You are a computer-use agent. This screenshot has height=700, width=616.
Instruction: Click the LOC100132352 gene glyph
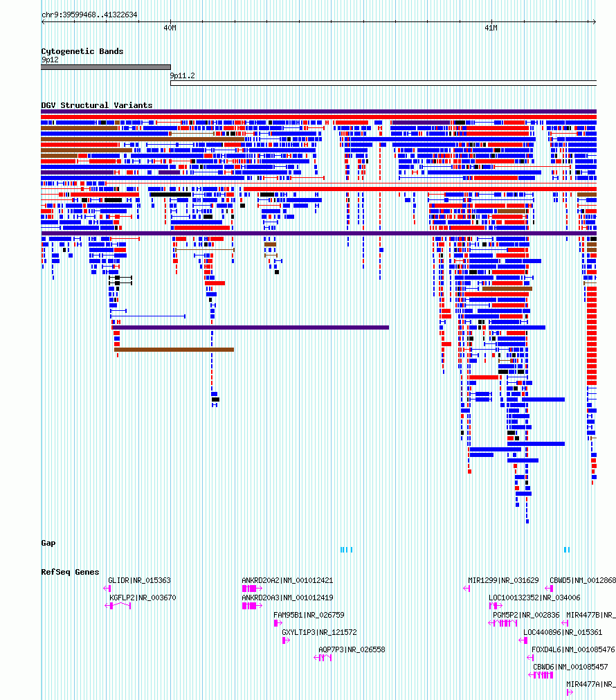tap(496, 606)
